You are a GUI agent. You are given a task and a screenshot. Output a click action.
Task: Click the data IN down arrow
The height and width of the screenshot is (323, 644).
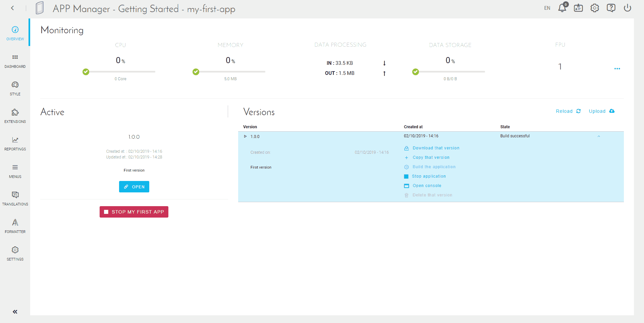pos(384,63)
